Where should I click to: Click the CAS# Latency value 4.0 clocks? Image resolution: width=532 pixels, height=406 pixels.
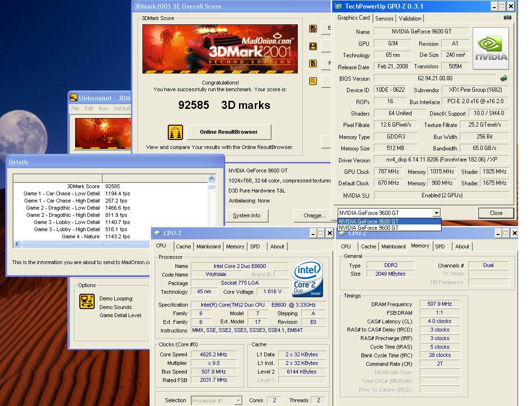click(x=439, y=321)
